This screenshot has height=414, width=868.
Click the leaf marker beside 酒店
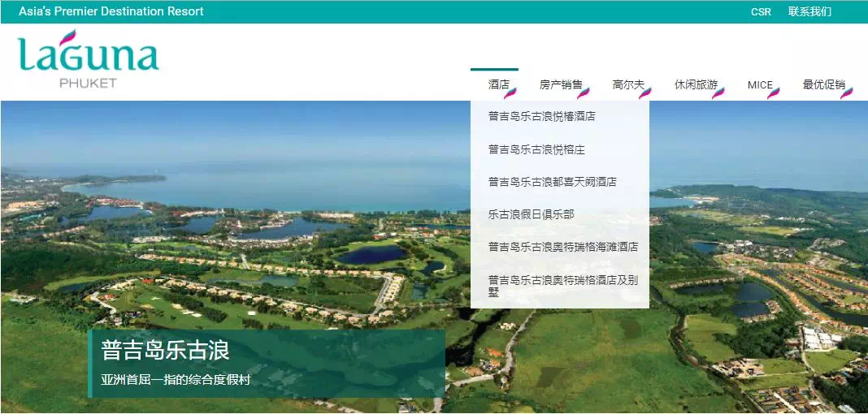coord(510,93)
